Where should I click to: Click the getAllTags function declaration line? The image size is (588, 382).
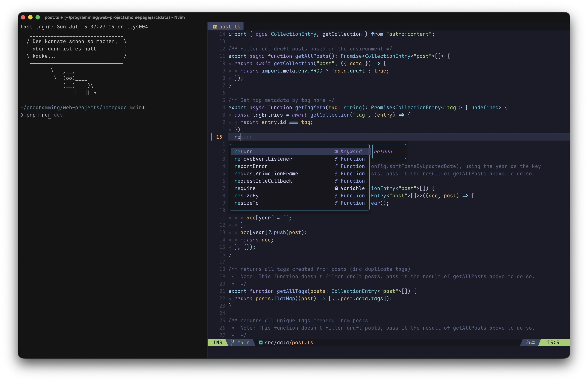[322, 291]
